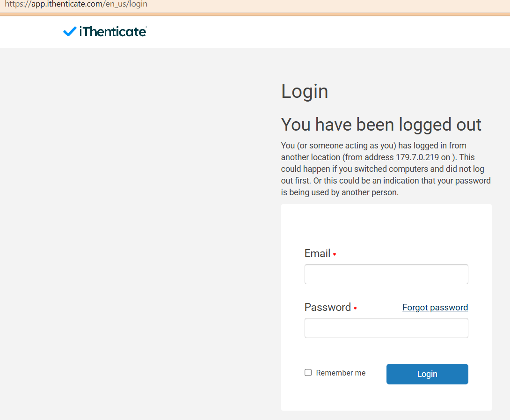Click the iThenticate wordmark text
The width and height of the screenshot is (510, 420).
[x=113, y=31]
